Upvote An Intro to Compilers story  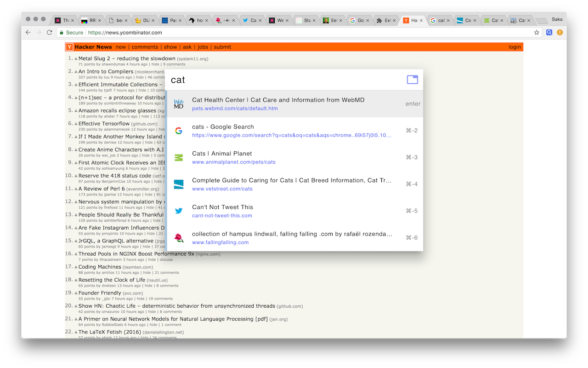[76, 72]
